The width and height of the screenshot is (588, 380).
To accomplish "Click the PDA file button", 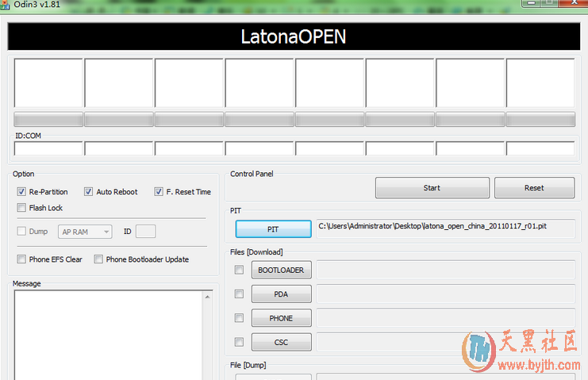I will [x=281, y=294].
